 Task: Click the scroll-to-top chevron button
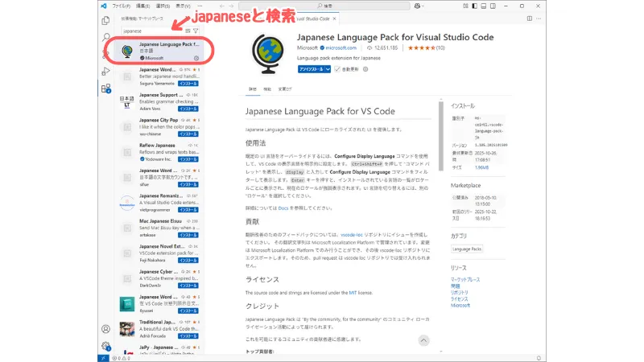pos(423,340)
